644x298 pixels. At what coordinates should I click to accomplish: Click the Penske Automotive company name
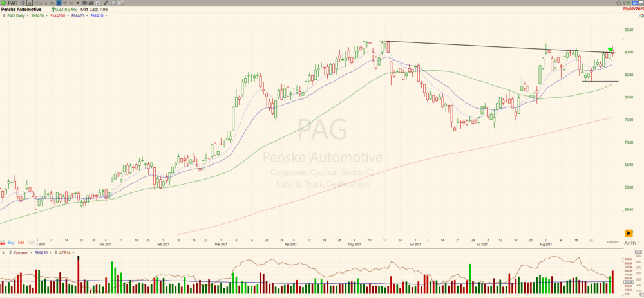(x=21, y=10)
